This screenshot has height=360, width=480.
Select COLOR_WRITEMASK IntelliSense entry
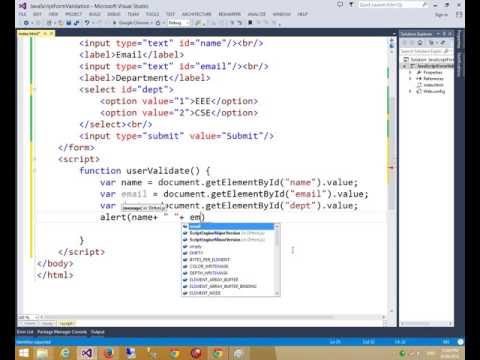tap(209, 266)
